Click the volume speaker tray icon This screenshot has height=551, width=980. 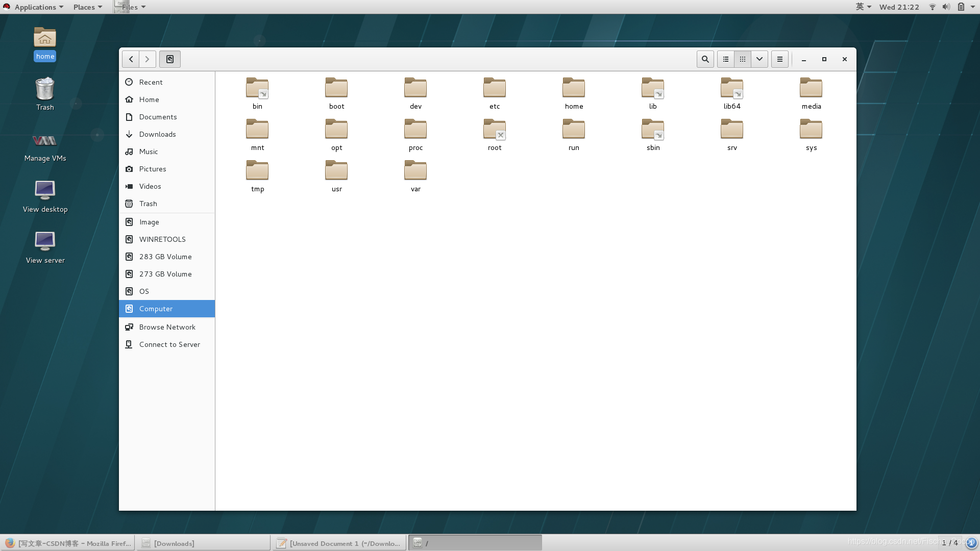[x=946, y=7]
